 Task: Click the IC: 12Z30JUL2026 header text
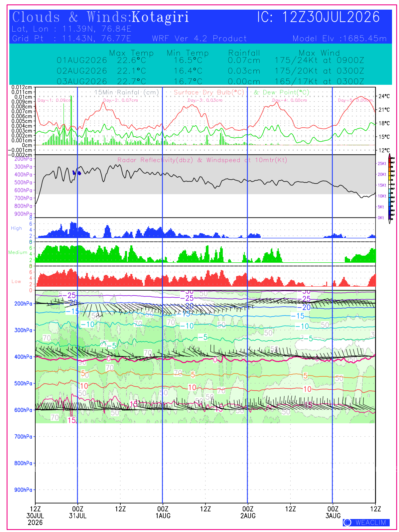[318, 17]
